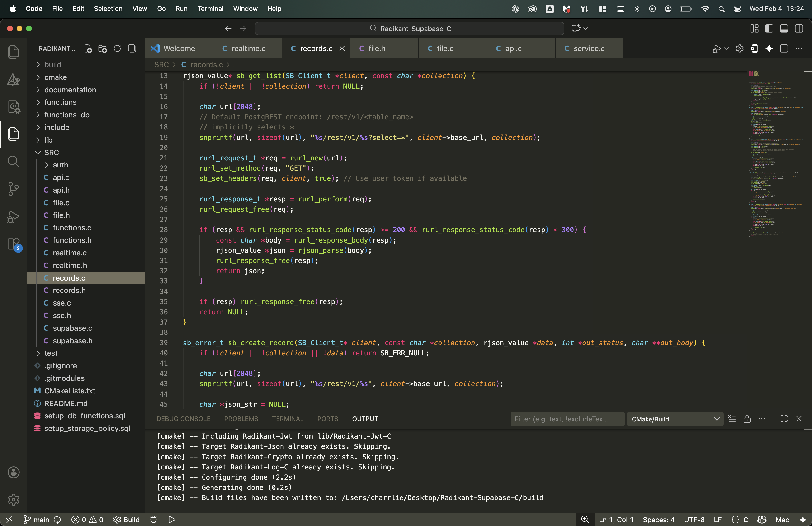Open the CMake Tools view in activity bar
The image size is (812, 526).
coord(14,79)
